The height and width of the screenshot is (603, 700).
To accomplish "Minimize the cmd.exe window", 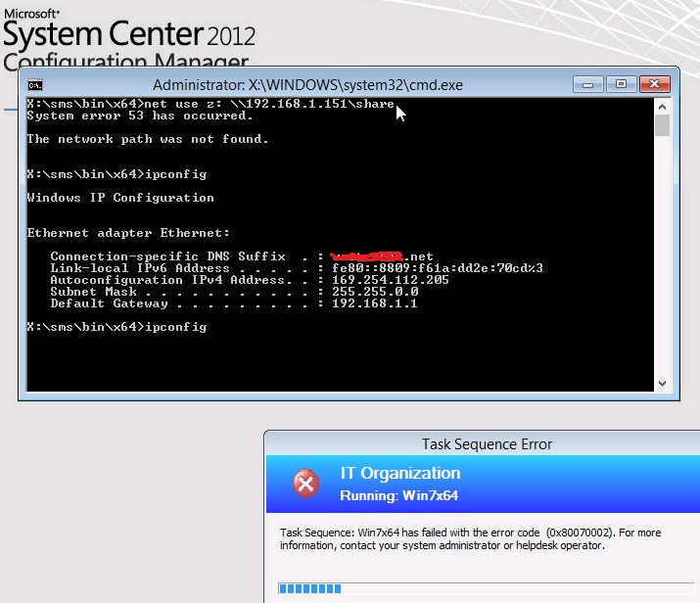I will point(588,84).
